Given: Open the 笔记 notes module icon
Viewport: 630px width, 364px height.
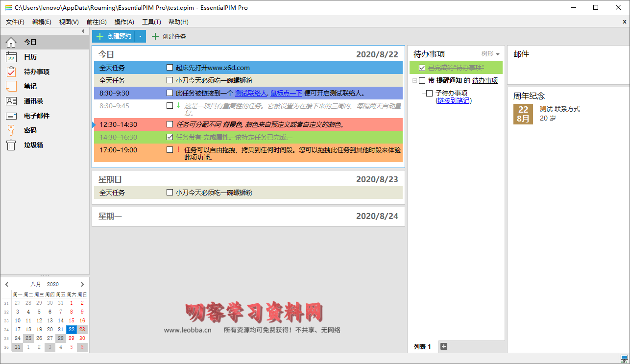Looking at the screenshot, I should coord(11,87).
